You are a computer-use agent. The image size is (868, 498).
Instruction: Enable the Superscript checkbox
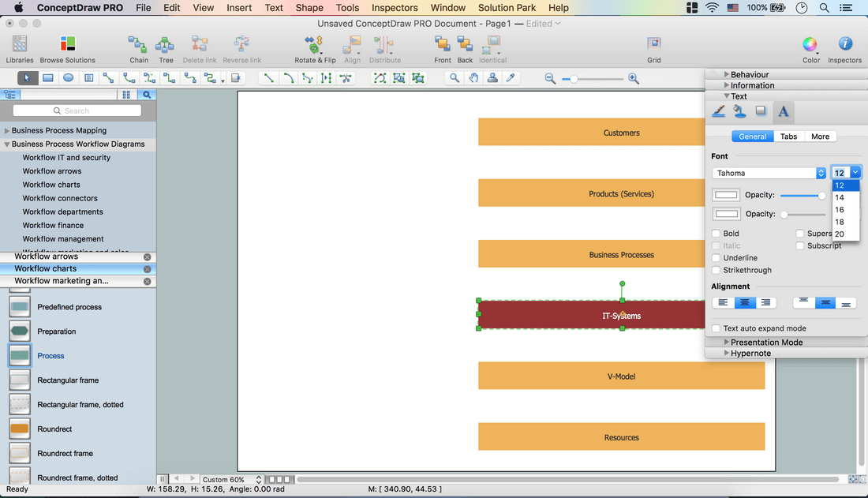800,233
